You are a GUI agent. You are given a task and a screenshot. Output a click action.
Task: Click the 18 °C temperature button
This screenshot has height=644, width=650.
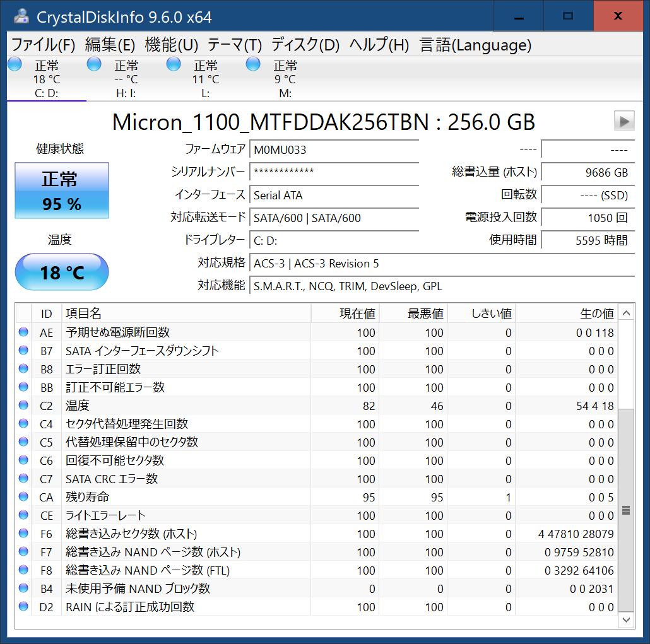coord(62,272)
